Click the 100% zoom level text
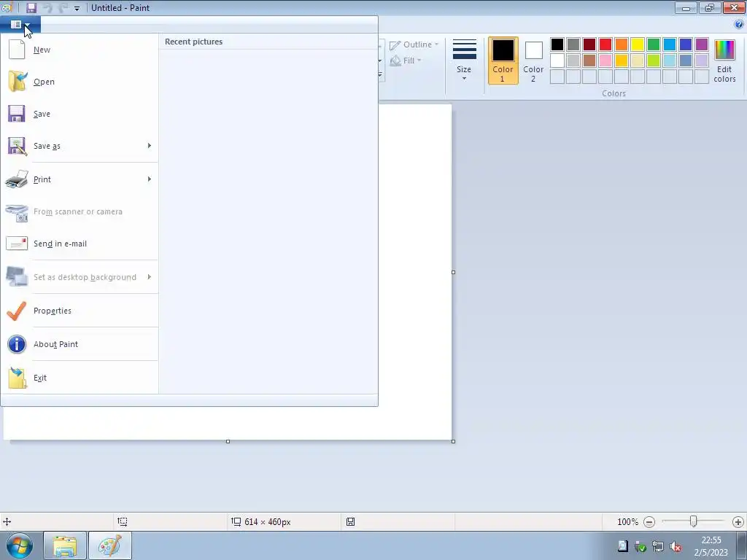 627,522
